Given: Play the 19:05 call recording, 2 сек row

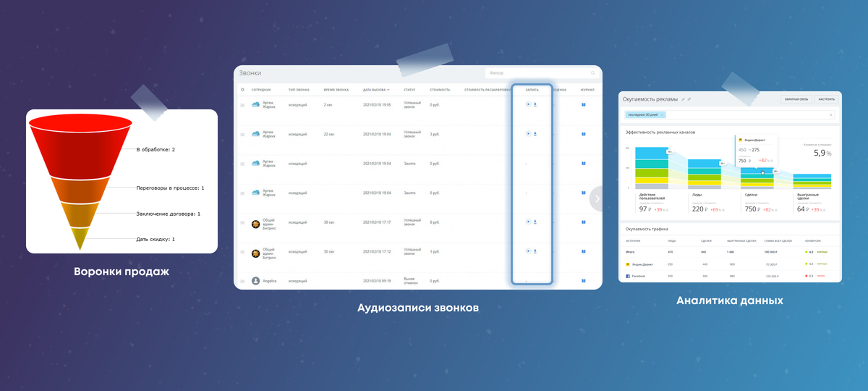Looking at the screenshot, I should coord(528,104).
